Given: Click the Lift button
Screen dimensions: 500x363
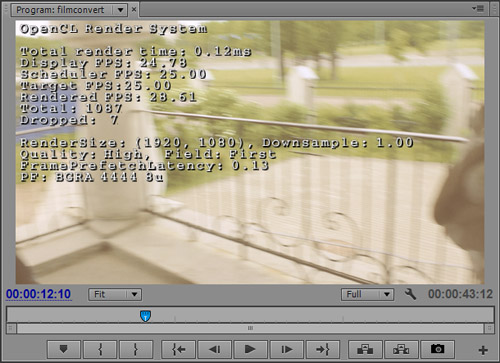Looking at the screenshot, I should click(x=365, y=349).
